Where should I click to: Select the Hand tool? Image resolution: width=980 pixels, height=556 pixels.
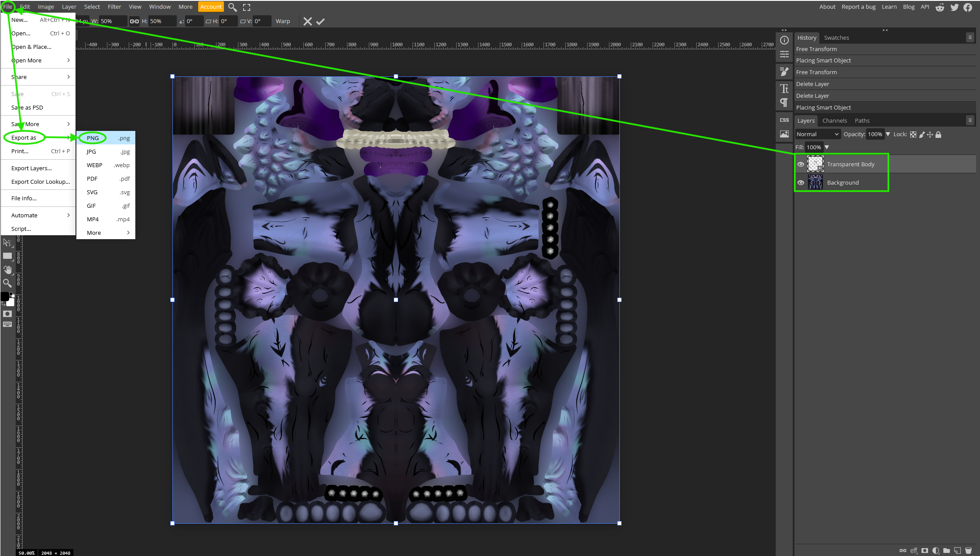[x=7, y=270]
